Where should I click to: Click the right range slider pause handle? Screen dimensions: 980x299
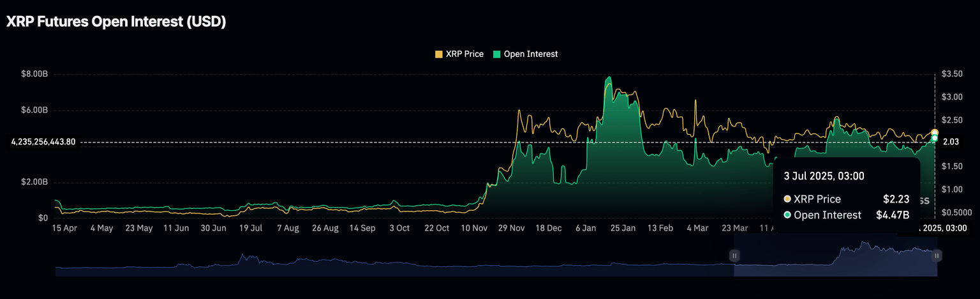[x=937, y=256]
